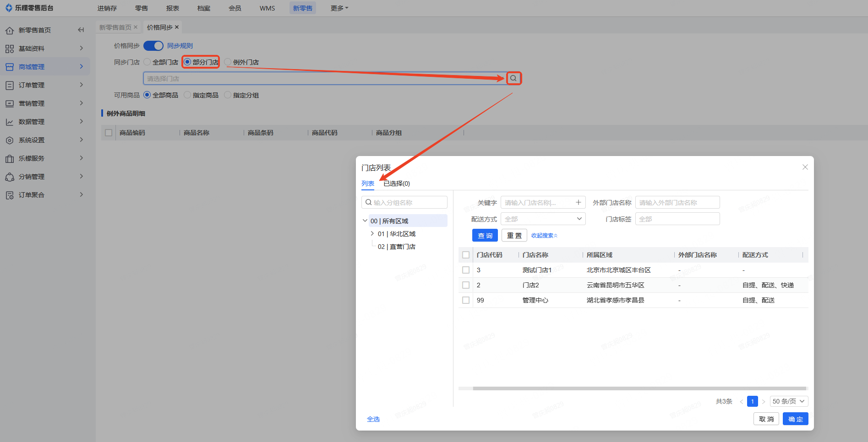Click the 取消 button
The width and height of the screenshot is (868, 442).
766,419
